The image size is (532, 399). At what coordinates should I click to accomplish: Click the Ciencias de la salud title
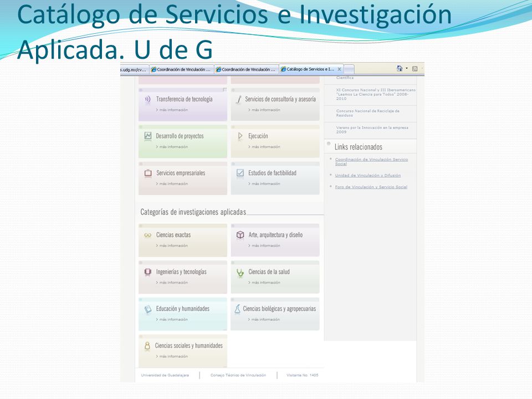point(269,272)
